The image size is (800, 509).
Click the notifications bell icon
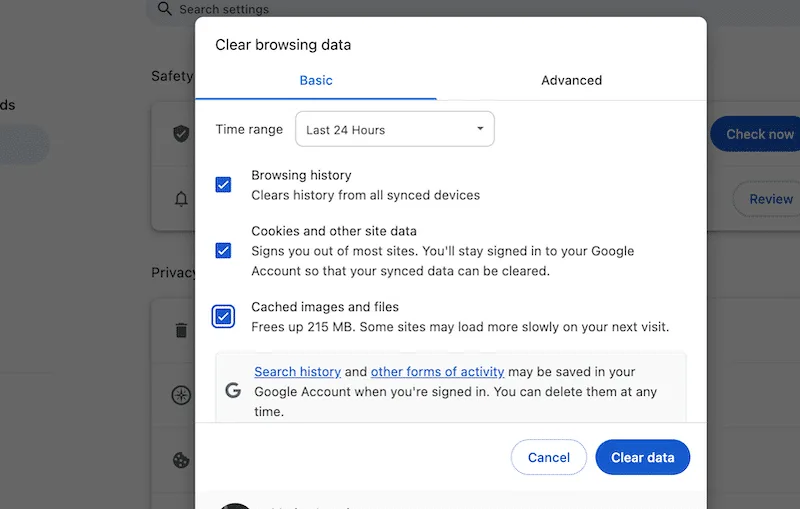coord(181,199)
